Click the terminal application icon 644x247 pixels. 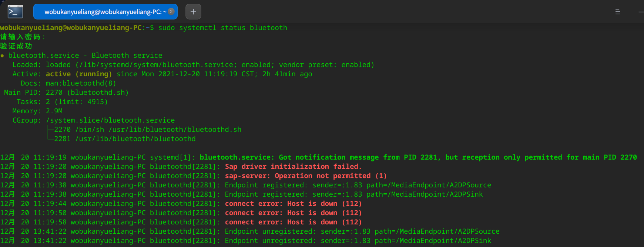click(15, 11)
